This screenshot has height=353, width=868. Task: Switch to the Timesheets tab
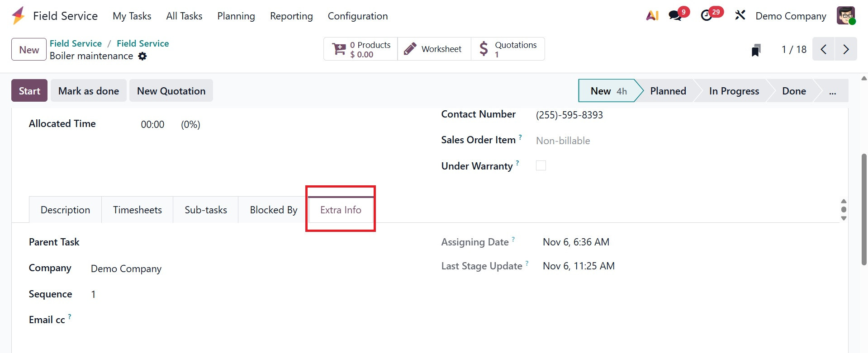pos(137,210)
